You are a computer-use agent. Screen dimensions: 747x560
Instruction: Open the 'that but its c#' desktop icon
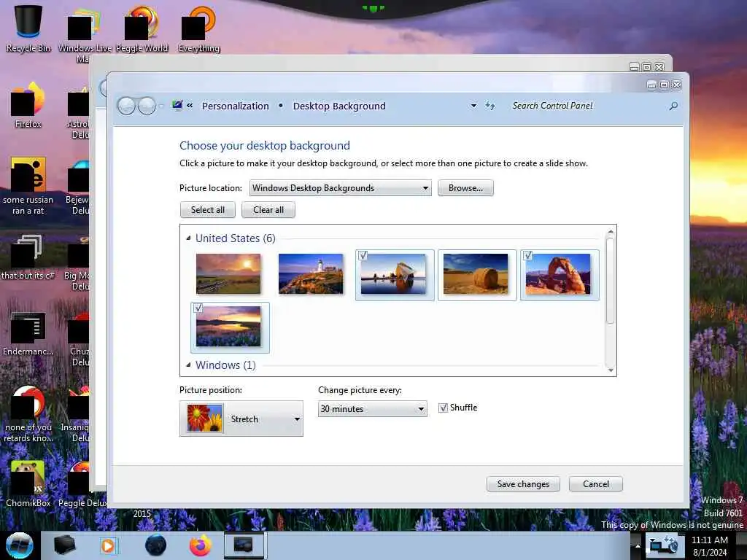[28, 257]
